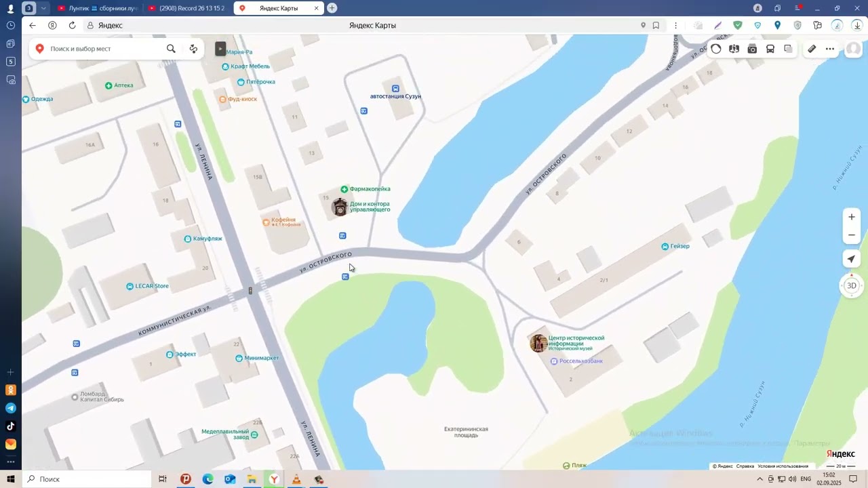Image resolution: width=868 pixels, height=488 pixels.
Task: Toggle the public transport bus layer
Action: pyautogui.click(x=770, y=49)
